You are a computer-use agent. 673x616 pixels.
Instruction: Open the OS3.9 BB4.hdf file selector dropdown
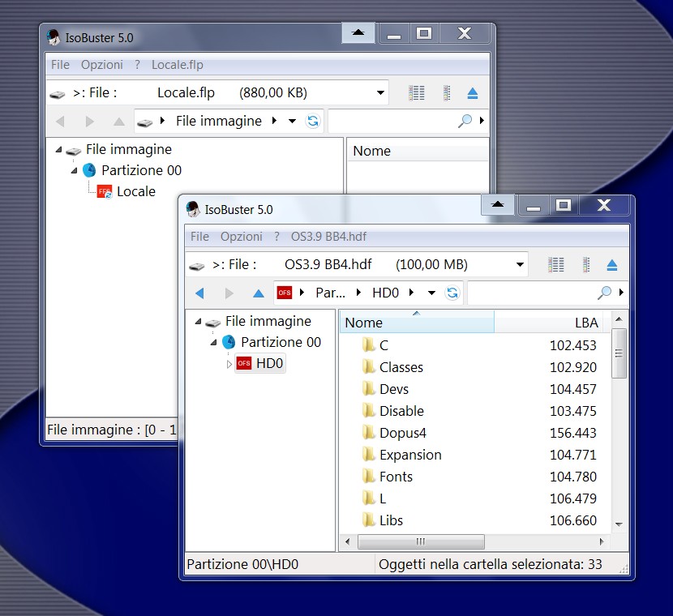pos(520,265)
